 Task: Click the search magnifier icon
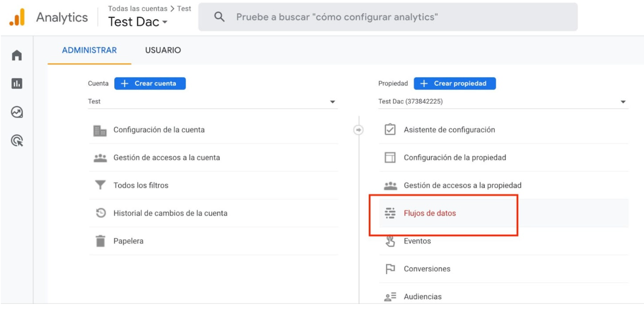(219, 17)
